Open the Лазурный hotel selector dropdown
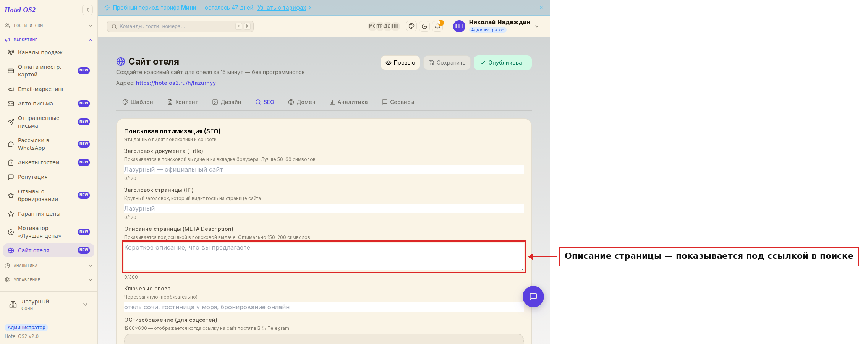The image size is (868, 344). [49, 305]
